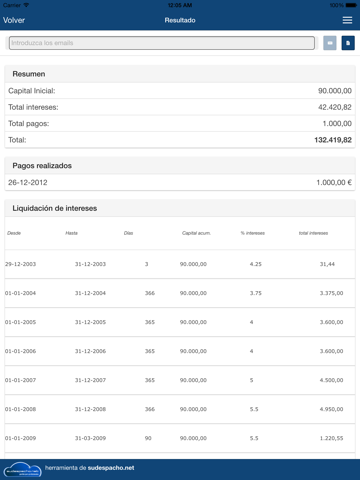Image resolution: width=360 pixels, height=480 pixels.
Task: Tap the Hasta column header
Action: 71,233
